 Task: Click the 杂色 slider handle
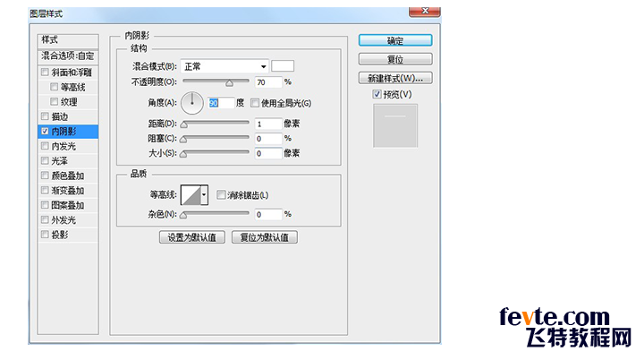pyautogui.click(x=184, y=215)
